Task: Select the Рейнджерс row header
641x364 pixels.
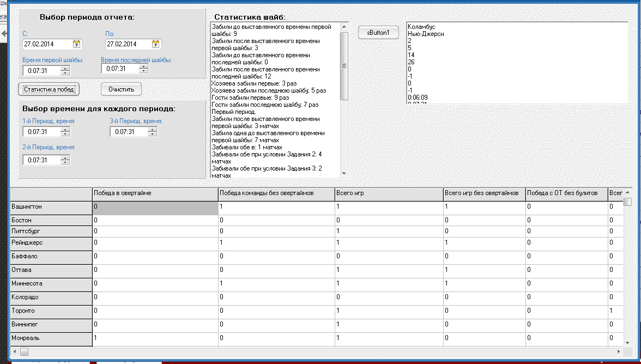Action: tap(51, 244)
